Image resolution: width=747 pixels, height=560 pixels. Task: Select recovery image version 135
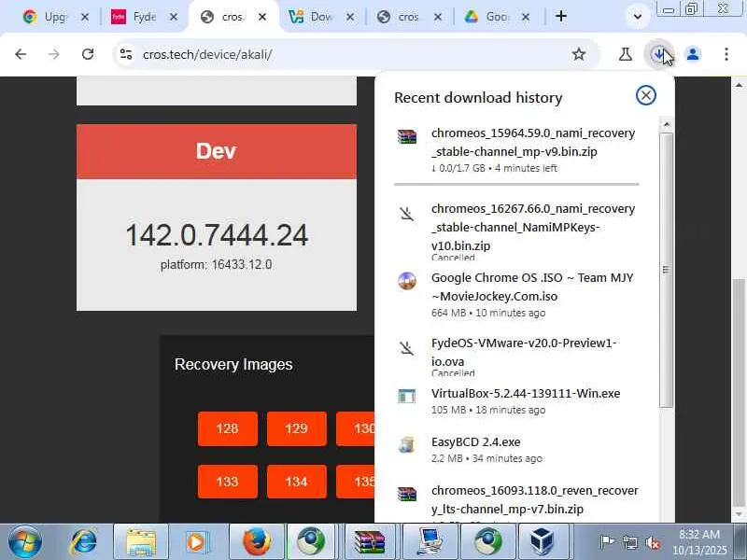(x=356, y=482)
